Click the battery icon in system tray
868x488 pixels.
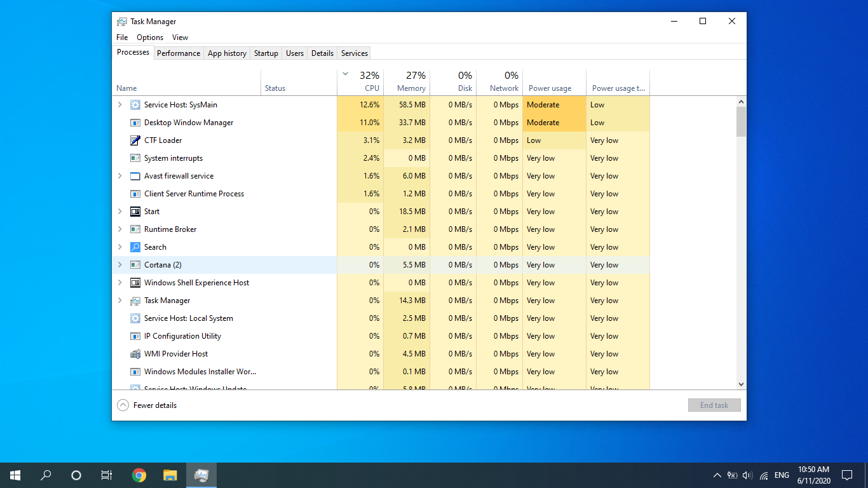(732, 475)
